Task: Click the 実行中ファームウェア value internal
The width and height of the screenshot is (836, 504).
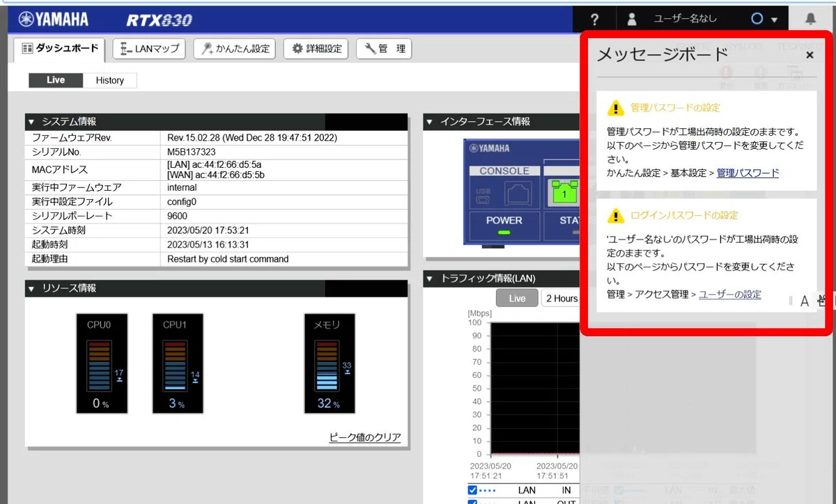Action: (x=182, y=187)
